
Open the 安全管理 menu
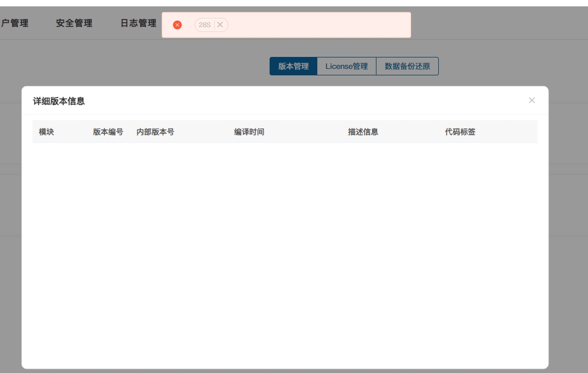pyautogui.click(x=74, y=23)
